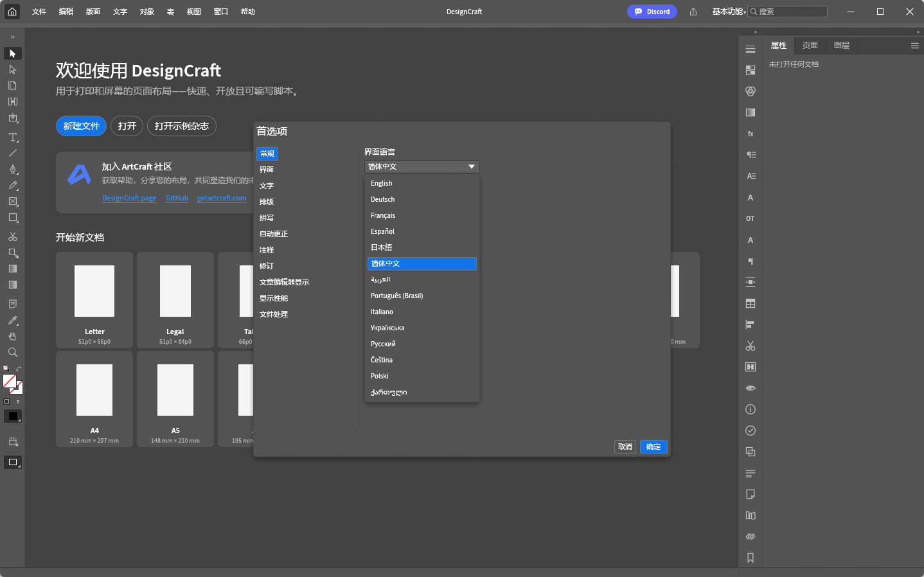
Task: Click the 搜索 search field
Action: 788,12
